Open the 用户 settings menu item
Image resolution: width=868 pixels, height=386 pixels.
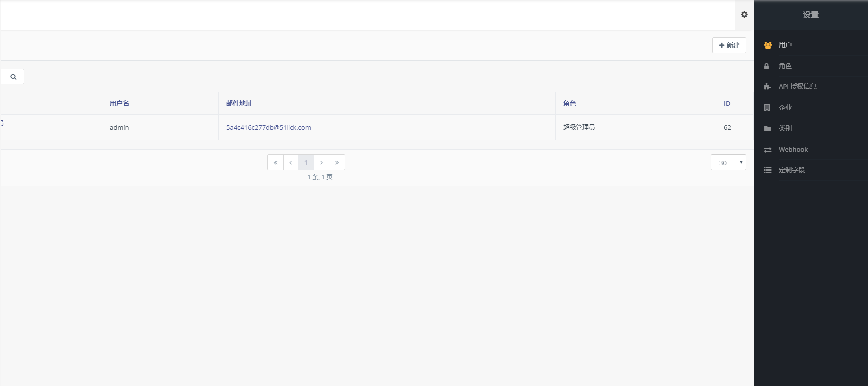(x=785, y=45)
